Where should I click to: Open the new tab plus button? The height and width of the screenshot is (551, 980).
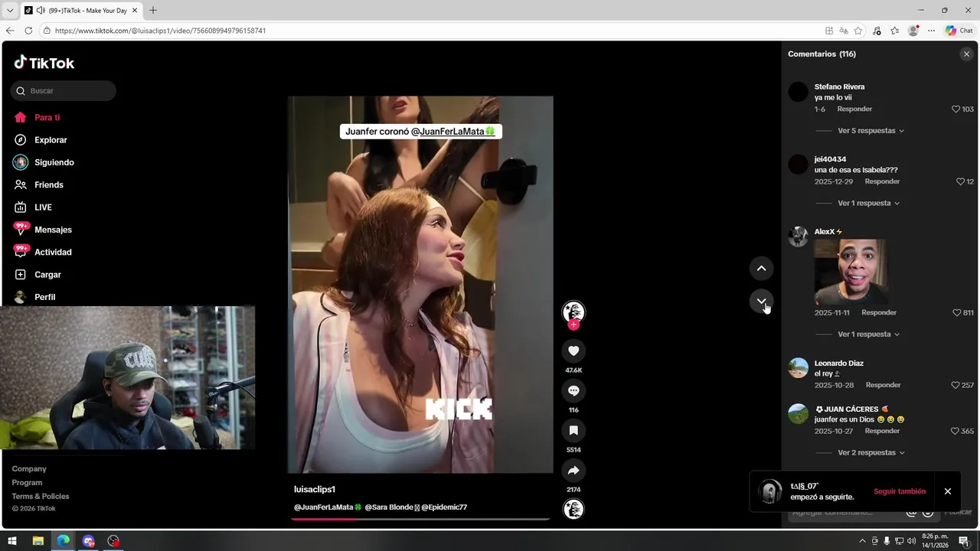tap(152, 10)
